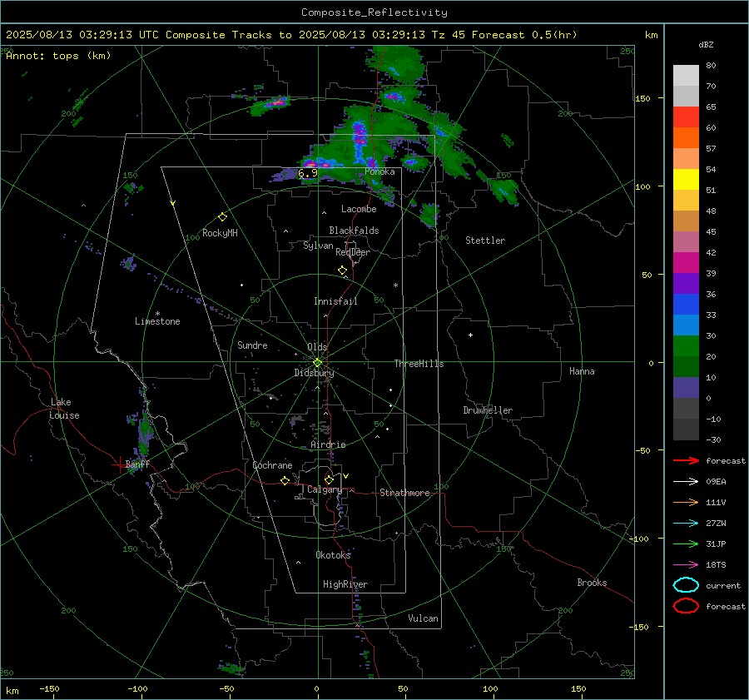Click the yellow 51-54 dBZ swatch
749x700 pixels.
[686, 180]
